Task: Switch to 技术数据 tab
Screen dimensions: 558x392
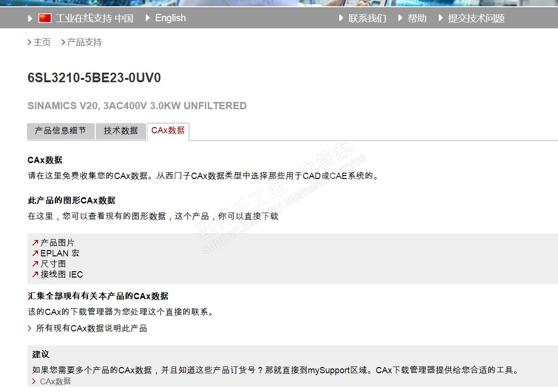Action: tap(121, 131)
